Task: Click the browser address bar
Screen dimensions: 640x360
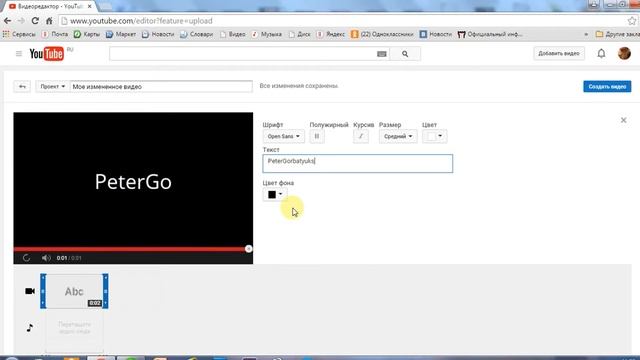Action: pos(343,21)
